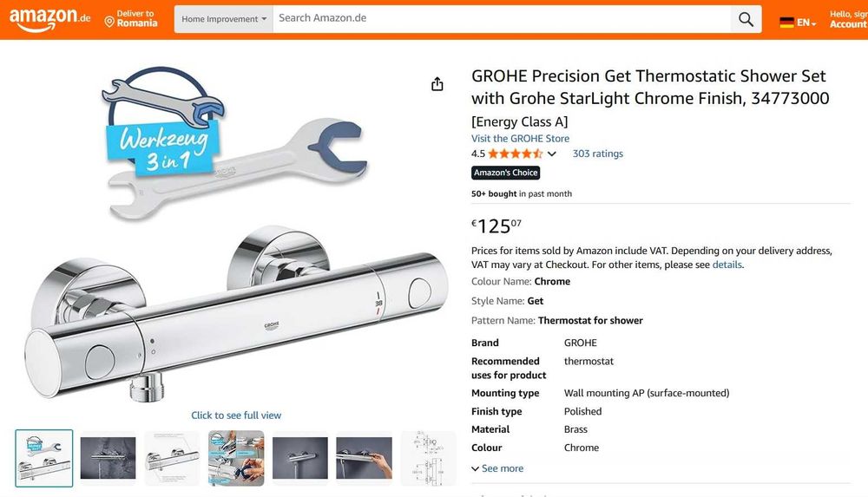Image resolution: width=868 pixels, height=497 pixels.
Task: Click the Amazon's Choice badge
Action: [505, 173]
